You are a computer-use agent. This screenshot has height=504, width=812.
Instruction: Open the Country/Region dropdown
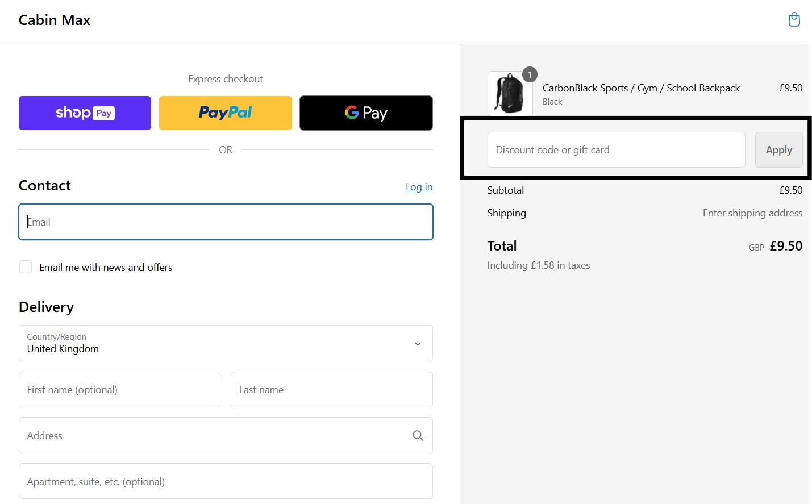coord(226,343)
